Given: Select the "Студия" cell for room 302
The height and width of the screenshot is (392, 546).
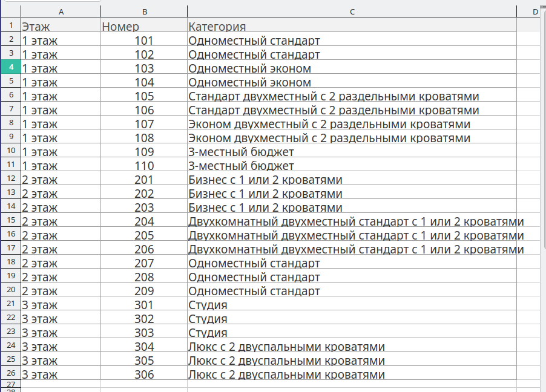Looking at the screenshot, I should pyautogui.click(x=352, y=319).
